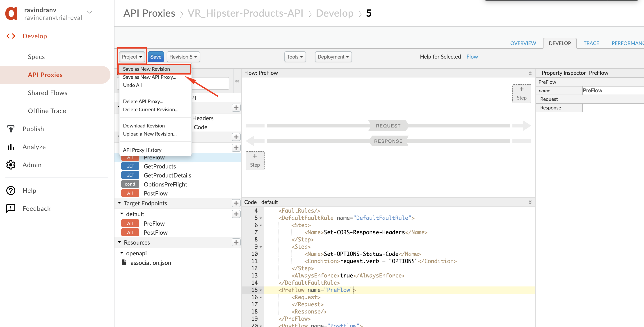644x327 pixels.
Task: Open the Tools dropdown
Action: 295,57
